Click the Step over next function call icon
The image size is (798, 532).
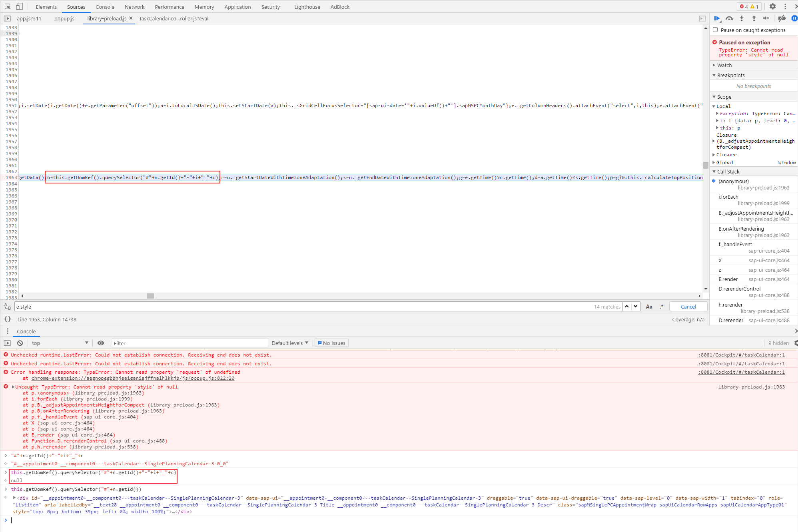[729, 18]
